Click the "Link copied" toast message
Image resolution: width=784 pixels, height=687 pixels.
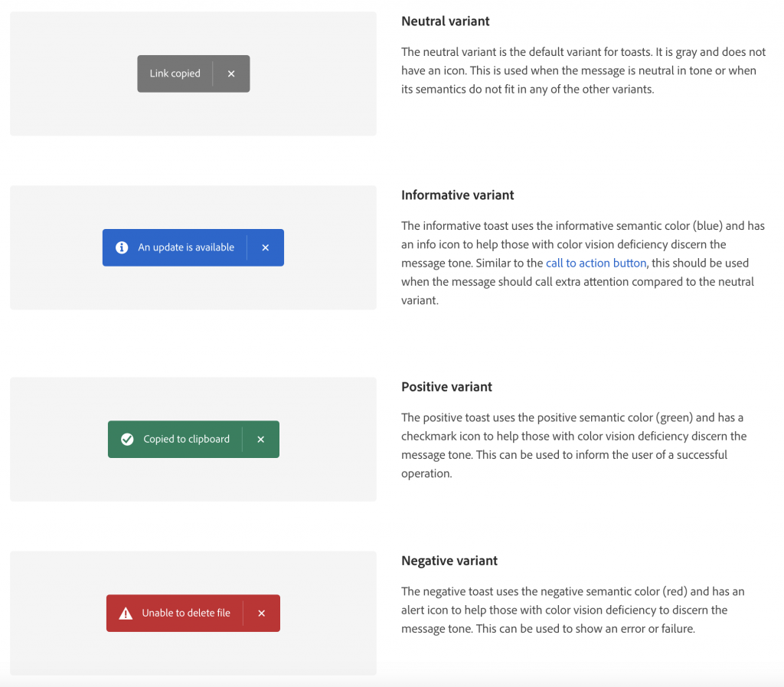click(175, 74)
